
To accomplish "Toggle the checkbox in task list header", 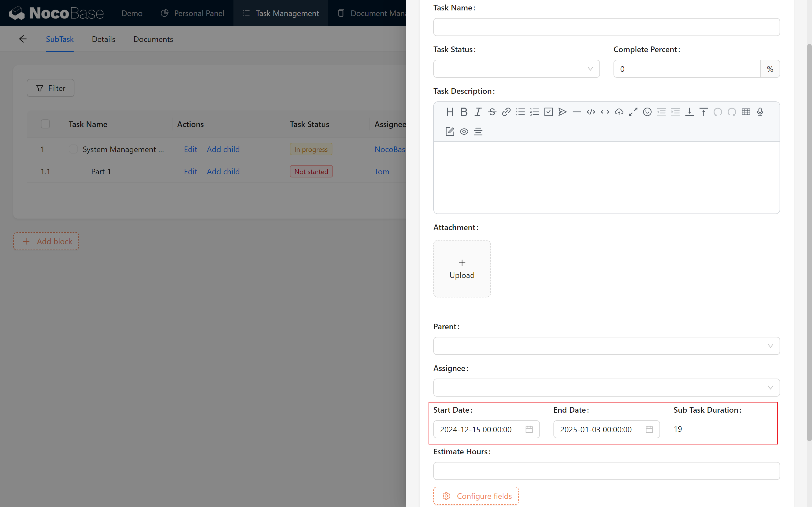I will 46,124.
